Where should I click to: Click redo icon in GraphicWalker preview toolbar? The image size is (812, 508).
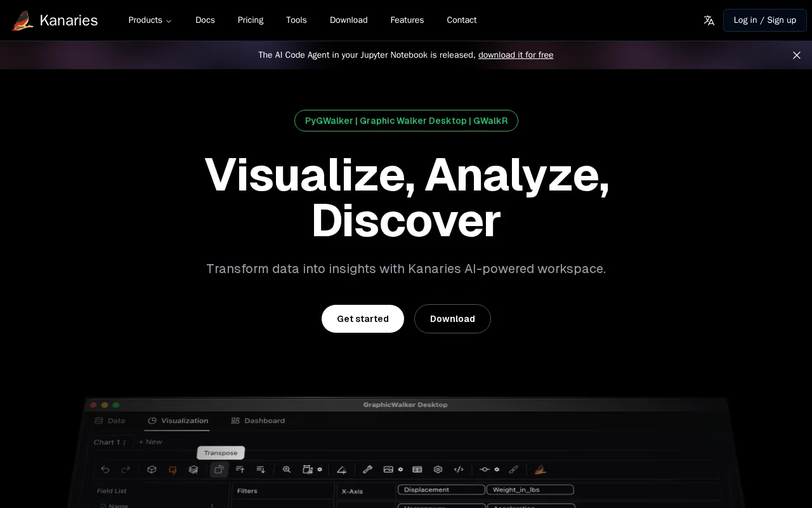[126, 470]
